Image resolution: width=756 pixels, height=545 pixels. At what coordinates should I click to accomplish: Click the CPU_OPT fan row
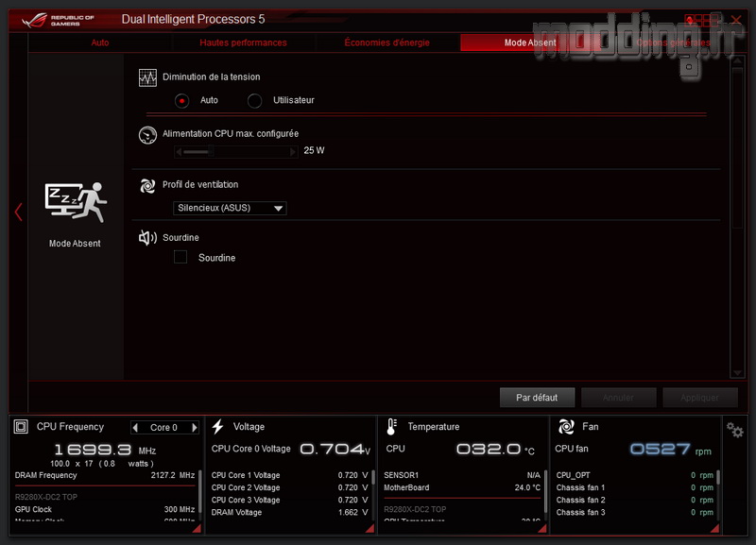634,475
